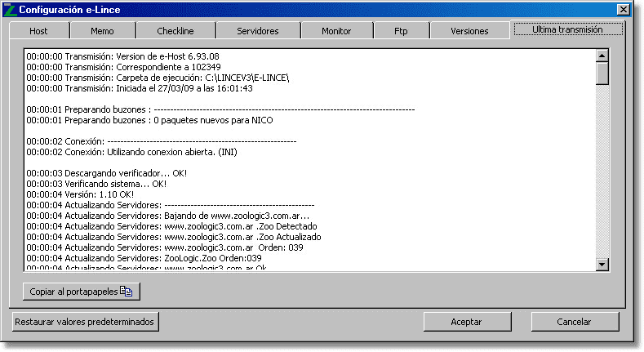Click log line 'Version de e-Host 6.93.08'

[x=122, y=56]
